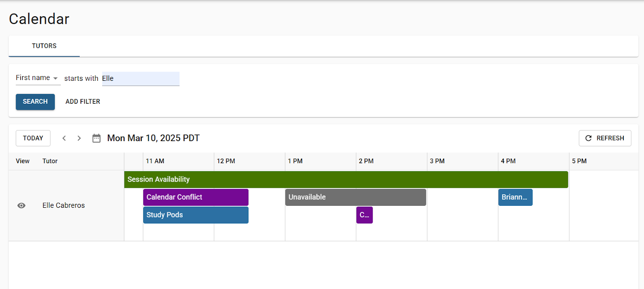Click the Calendar page title
Image resolution: width=644 pixels, height=289 pixels.
[x=39, y=19]
